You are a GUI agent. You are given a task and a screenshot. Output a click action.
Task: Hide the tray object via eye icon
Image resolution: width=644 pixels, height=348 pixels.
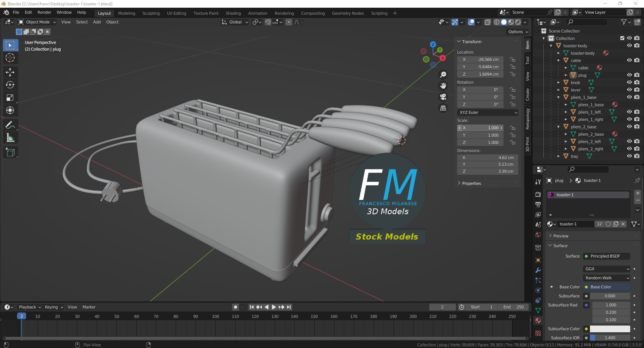[x=629, y=156]
